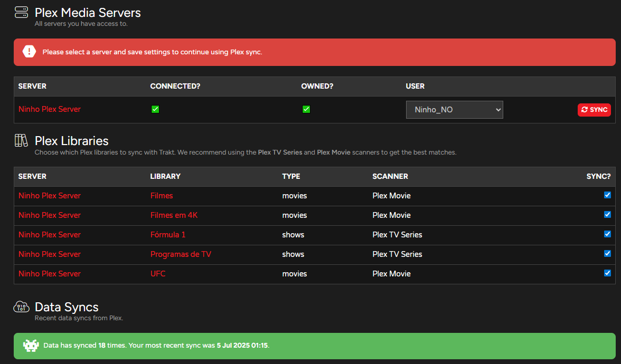Uncheck sync for Filmes library
621x364 pixels.
607,195
